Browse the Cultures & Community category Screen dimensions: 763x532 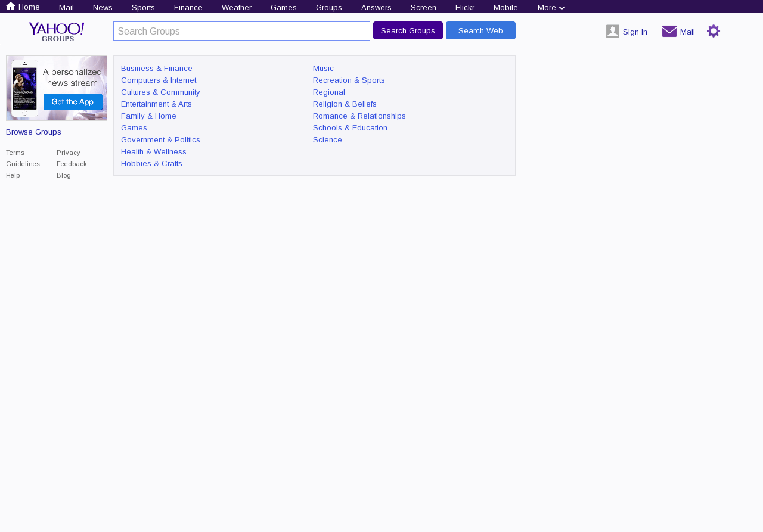[x=160, y=92]
